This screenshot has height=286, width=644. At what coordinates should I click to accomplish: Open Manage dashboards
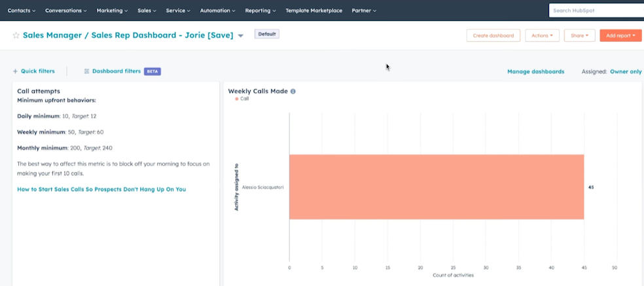(535, 71)
